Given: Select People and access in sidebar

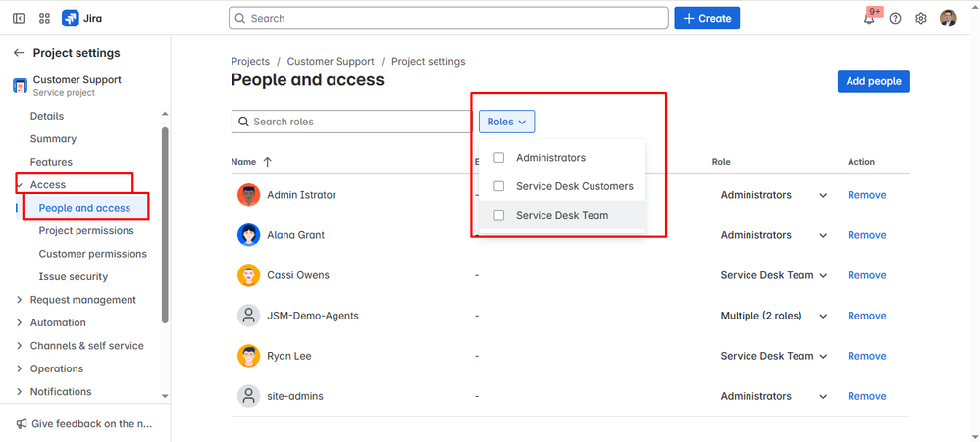Looking at the screenshot, I should pos(84,208).
